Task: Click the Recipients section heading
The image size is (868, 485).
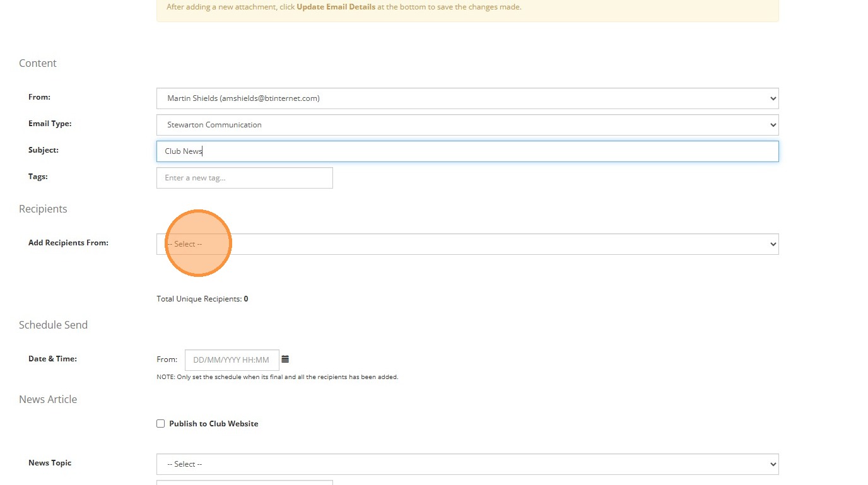Action: tap(43, 209)
